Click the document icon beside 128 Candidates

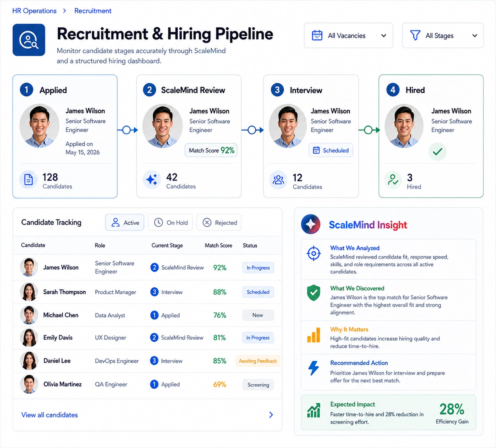click(29, 180)
